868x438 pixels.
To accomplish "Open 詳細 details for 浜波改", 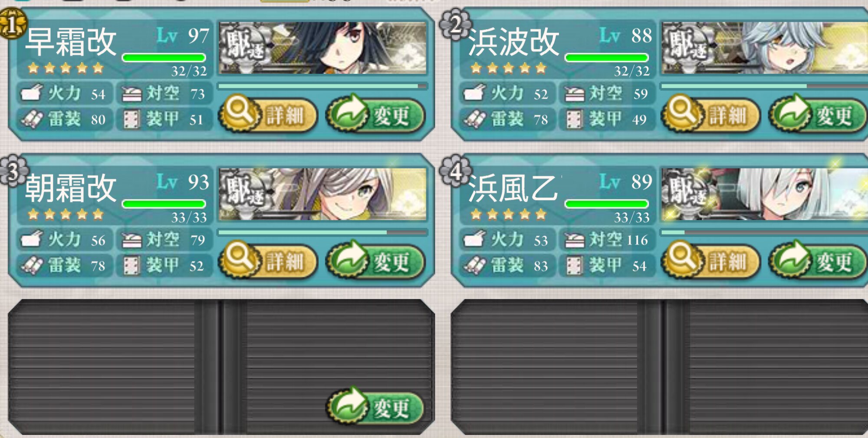I will click(x=711, y=115).
